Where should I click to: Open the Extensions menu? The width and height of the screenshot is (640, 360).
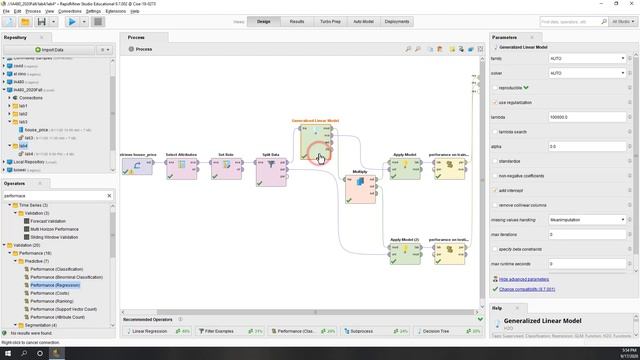click(x=116, y=11)
